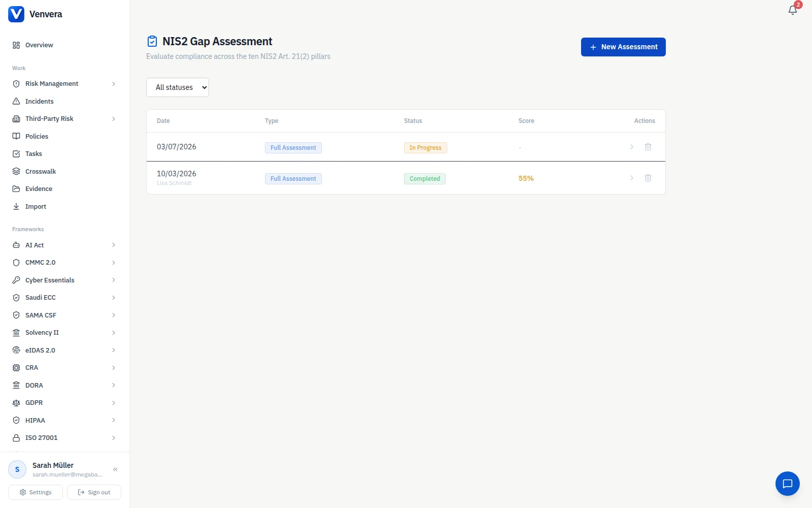Expand SAMA CSF chevron
The width and height of the screenshot is (812, 508).
point(114,315)
